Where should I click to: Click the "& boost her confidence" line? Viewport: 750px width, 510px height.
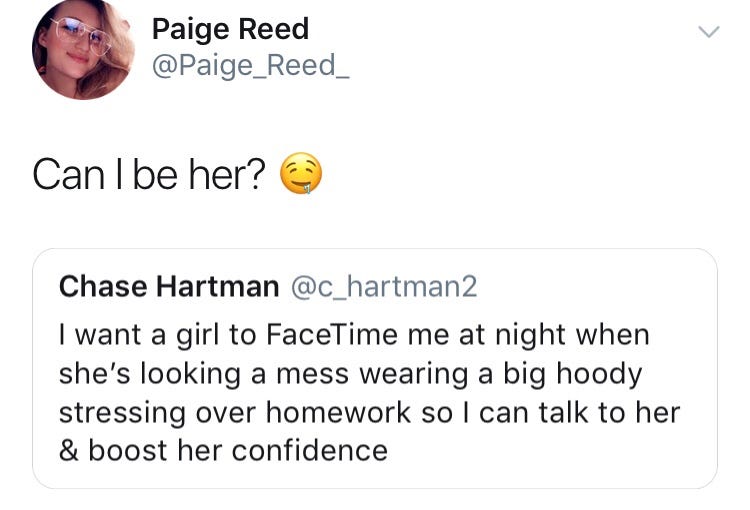(223, 451)
